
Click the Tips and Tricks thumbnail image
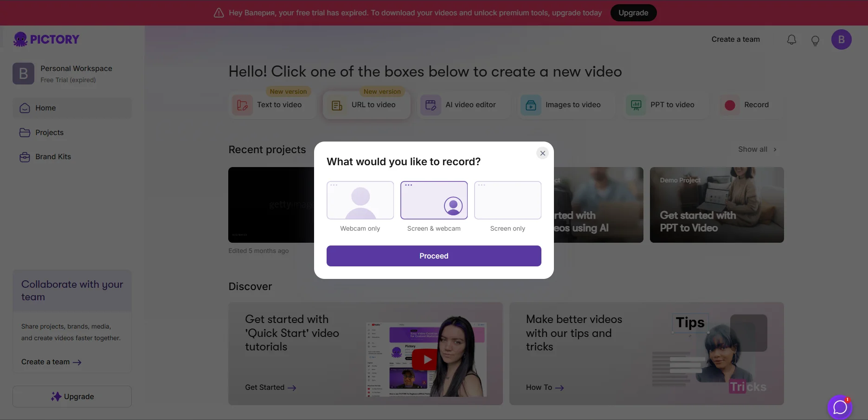[x=710, y=354]
